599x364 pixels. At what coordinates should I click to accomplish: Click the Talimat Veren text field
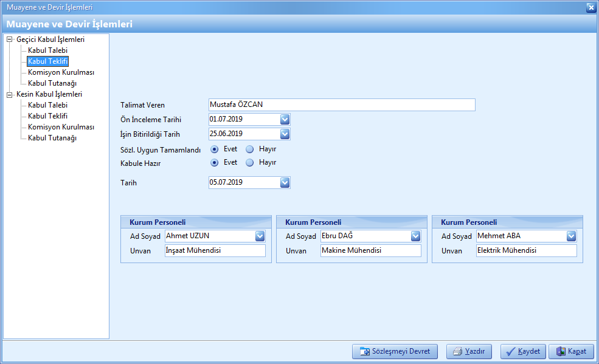pos(341,105)
